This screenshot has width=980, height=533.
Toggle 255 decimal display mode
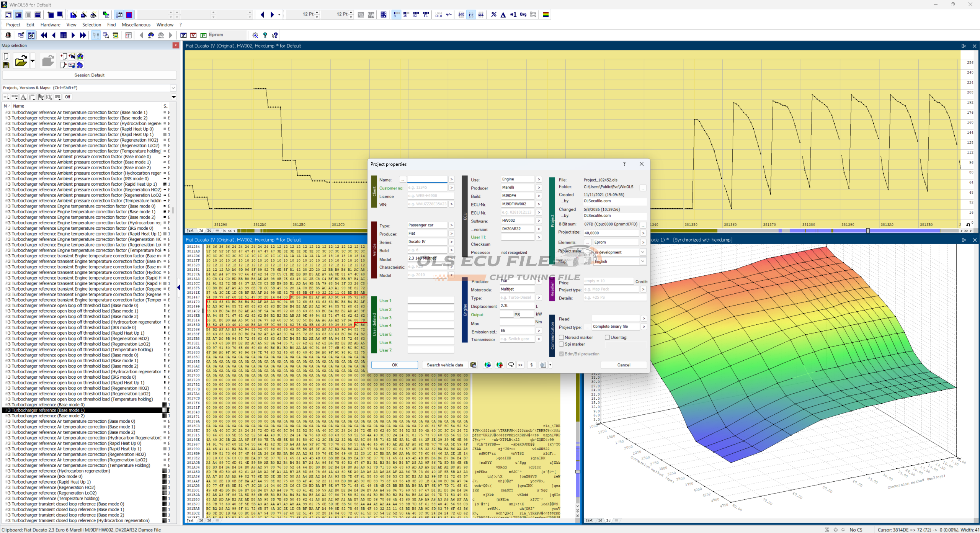pos(461,15)
